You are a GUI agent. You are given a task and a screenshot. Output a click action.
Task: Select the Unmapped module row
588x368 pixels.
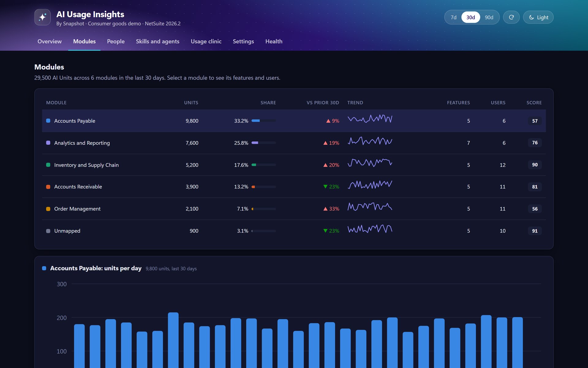click(x=294, y=231)
